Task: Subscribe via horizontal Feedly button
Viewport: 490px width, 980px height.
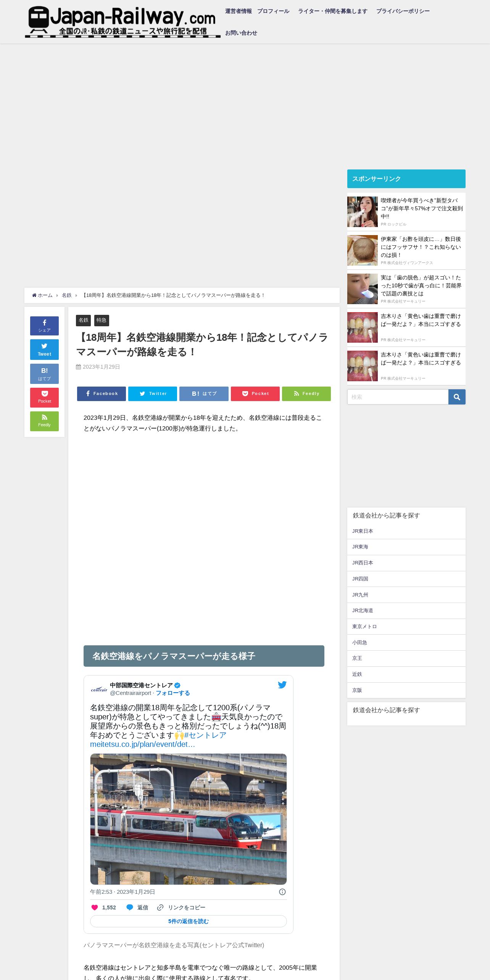Action: coord(306,394)
